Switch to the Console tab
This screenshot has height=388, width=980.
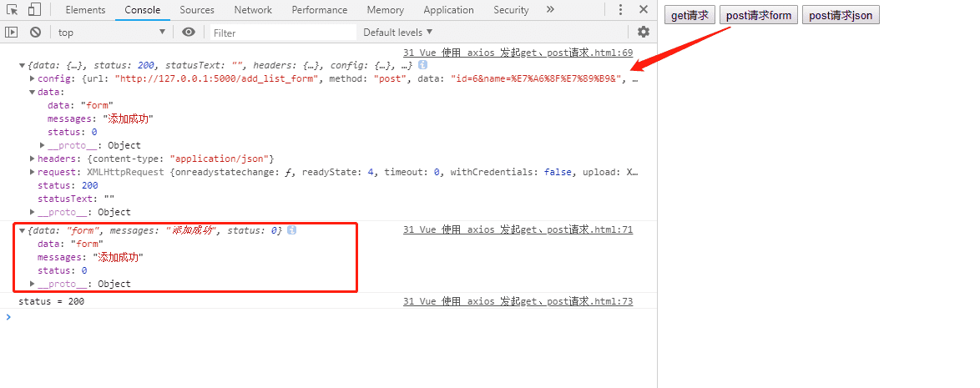tap(143, 10)
